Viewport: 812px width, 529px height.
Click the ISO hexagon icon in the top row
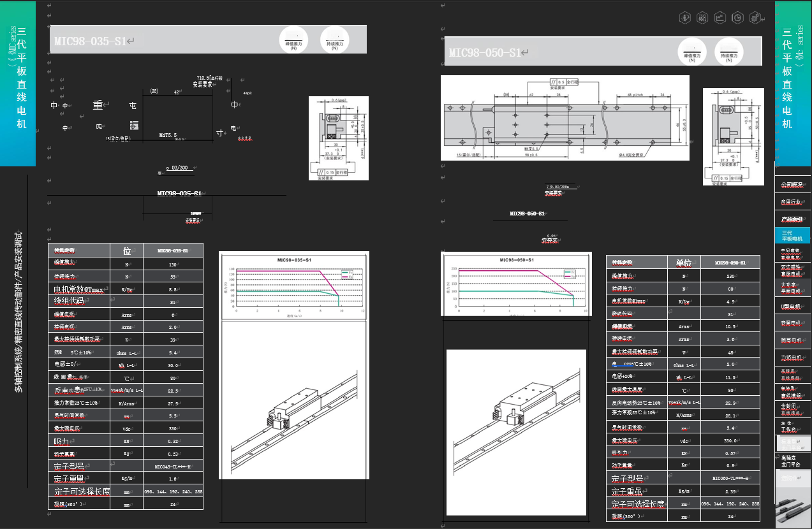703,18
